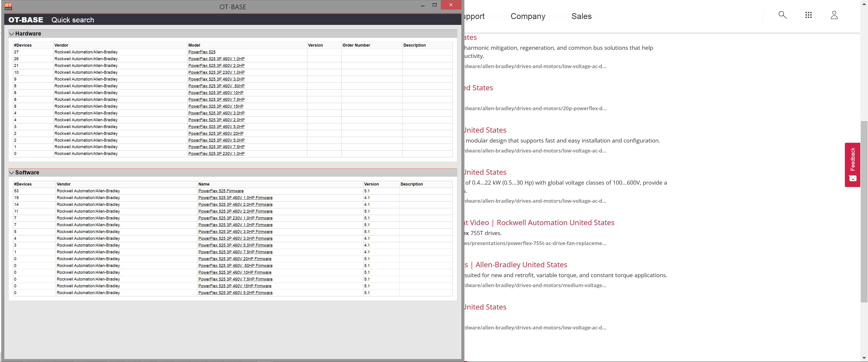Open PowerFlex 525 3P 230V 1.0HP Firmware link
Viewport: 868px width, 362px height.
coord(235,218)
